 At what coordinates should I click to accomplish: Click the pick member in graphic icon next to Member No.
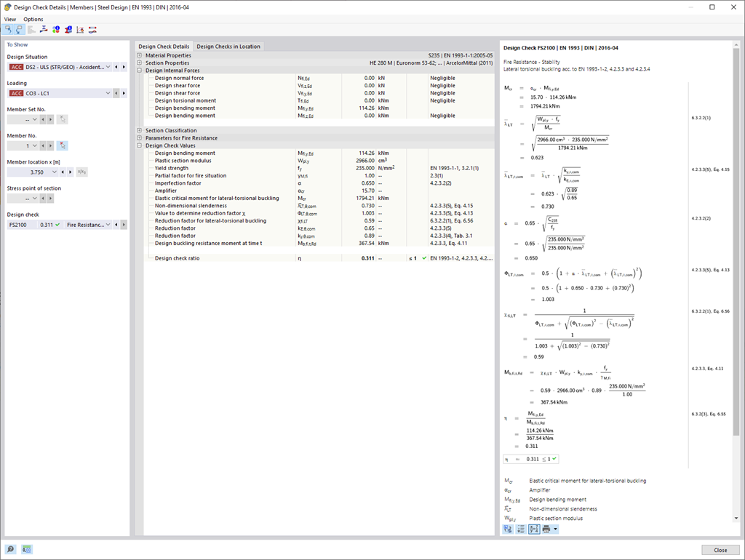(63, 146)
